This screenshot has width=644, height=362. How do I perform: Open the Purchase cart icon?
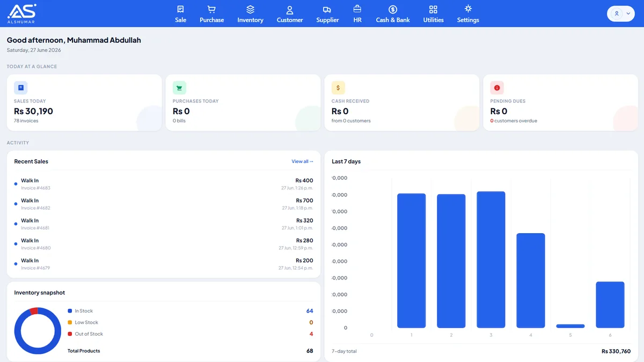(211, 9)
